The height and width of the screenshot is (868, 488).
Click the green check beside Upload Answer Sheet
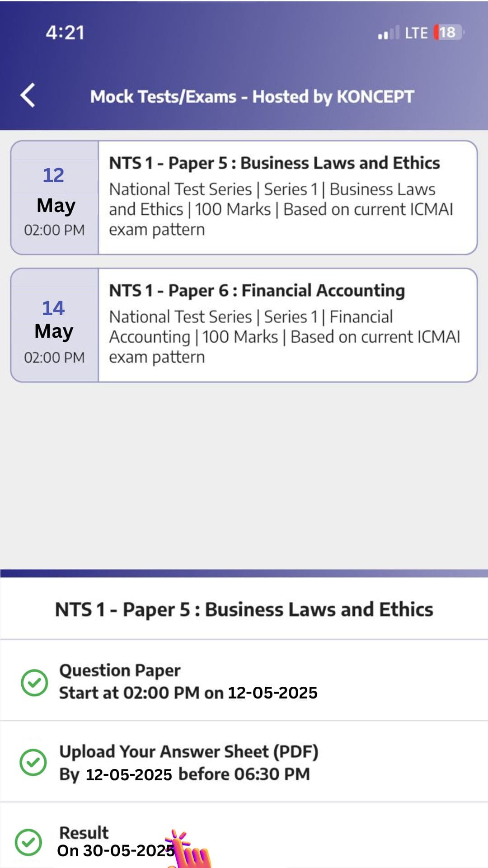[33, 762]
